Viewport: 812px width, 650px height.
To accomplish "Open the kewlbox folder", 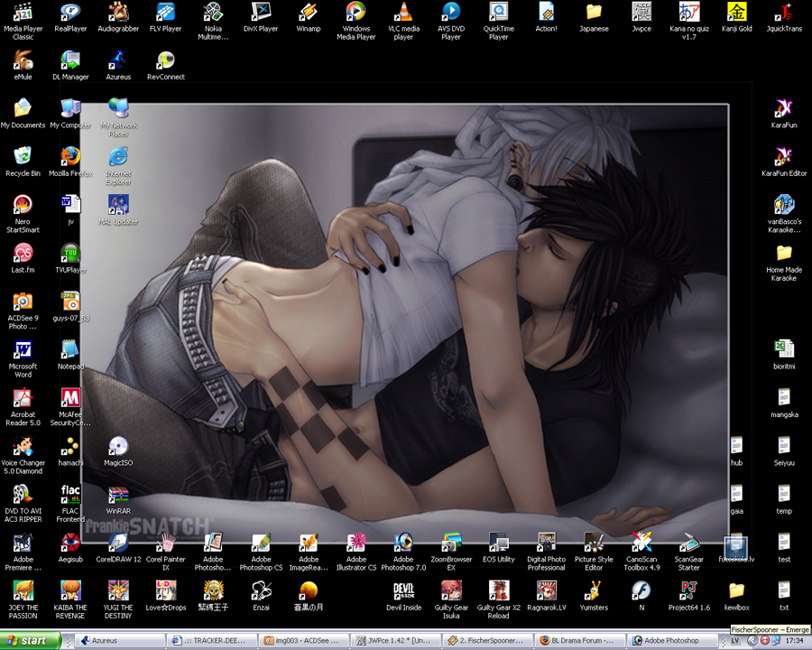I will [x=737, y=596].
